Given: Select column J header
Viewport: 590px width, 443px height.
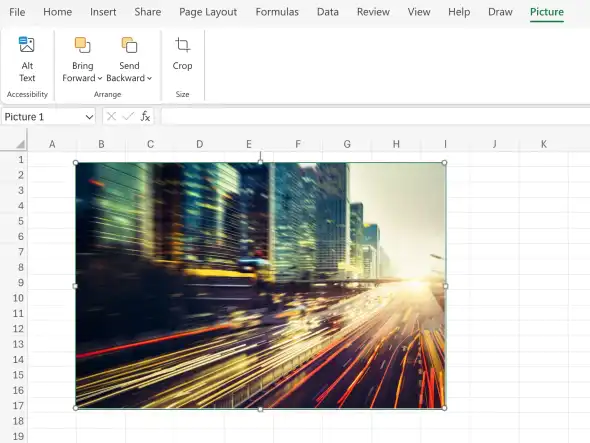Looking at the screenshot, I should click(x=494, y=144).
